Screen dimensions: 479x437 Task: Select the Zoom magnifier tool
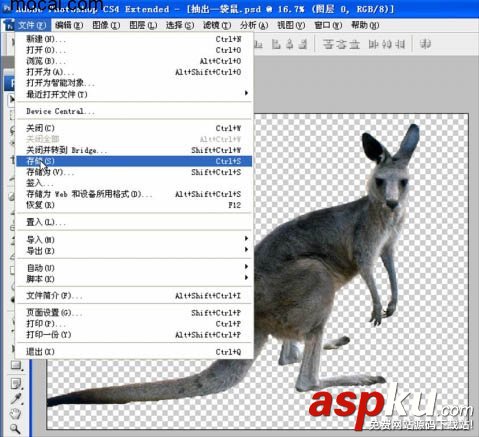tap(15, 428)
